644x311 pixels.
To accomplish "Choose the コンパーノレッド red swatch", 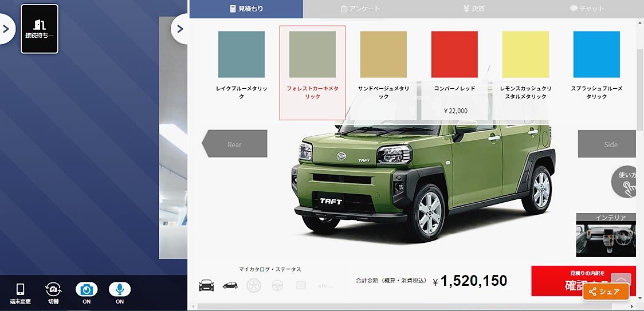I will 454,54.
